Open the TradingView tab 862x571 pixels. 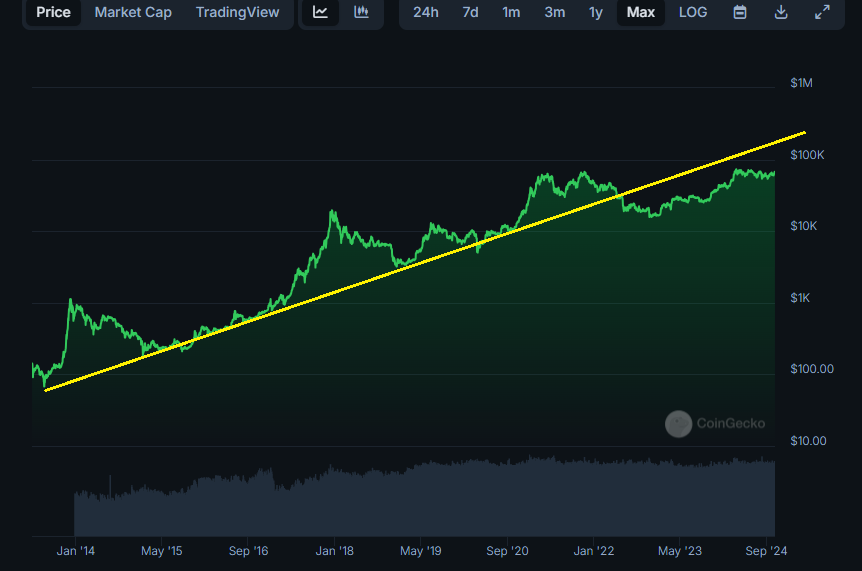click(x=237, y=12)
